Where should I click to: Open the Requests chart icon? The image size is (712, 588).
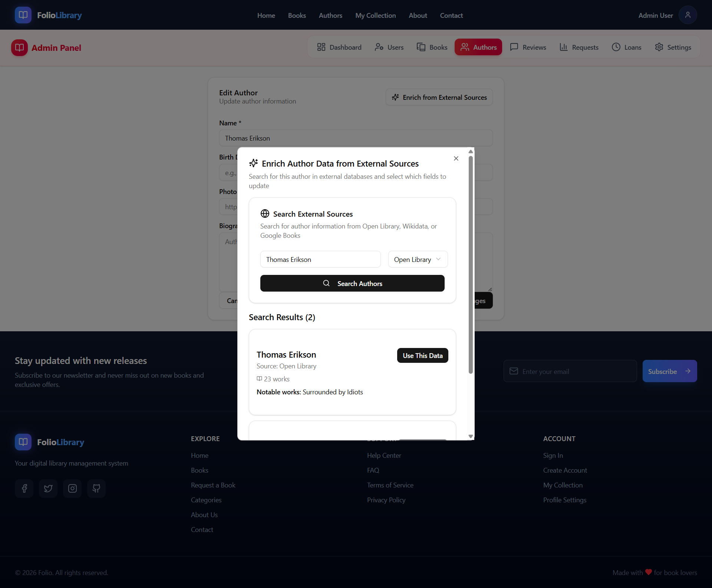[x=564, y=47]
